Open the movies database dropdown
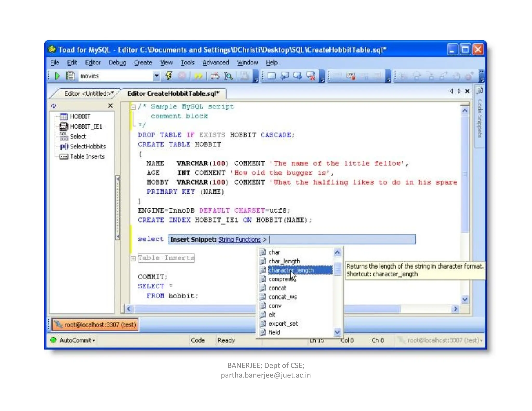This screenshot has height=411, width=532. pyautogui.click(x=157, y=76)
